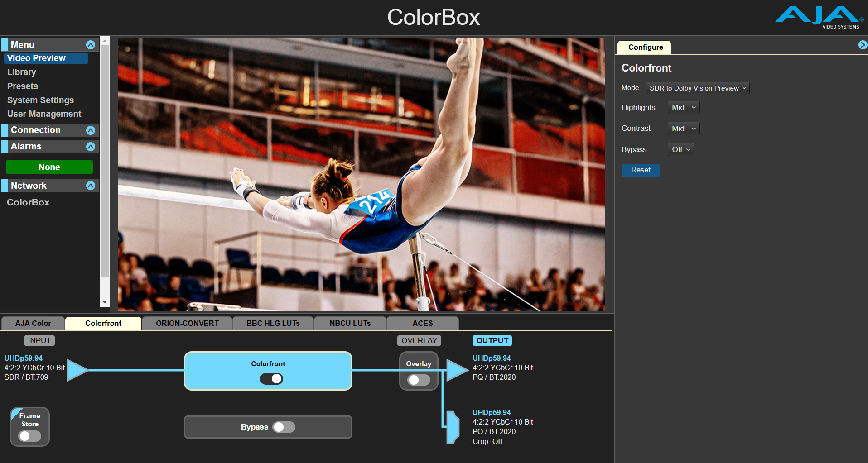Turn on the Frame Store toggle
868x463 pixels.
click(x=29, y=436)
